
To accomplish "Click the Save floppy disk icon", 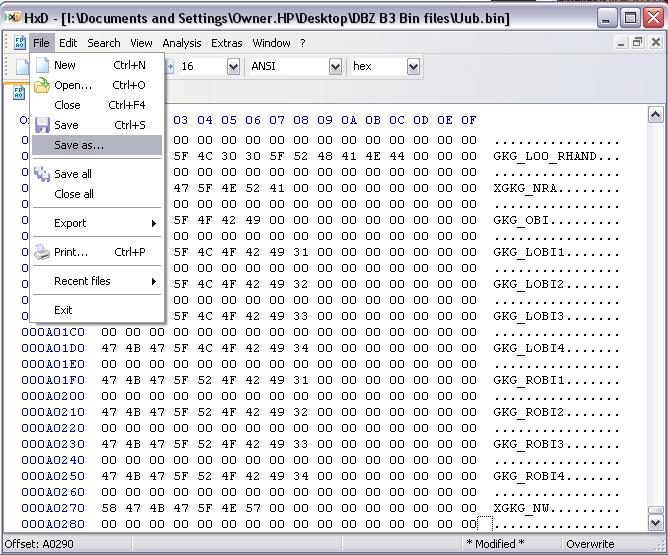I will click(x=42, y=125).
